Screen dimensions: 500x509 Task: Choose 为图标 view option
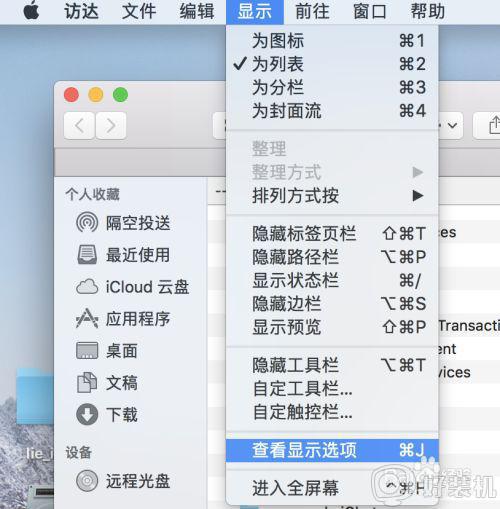coord(332,41)
